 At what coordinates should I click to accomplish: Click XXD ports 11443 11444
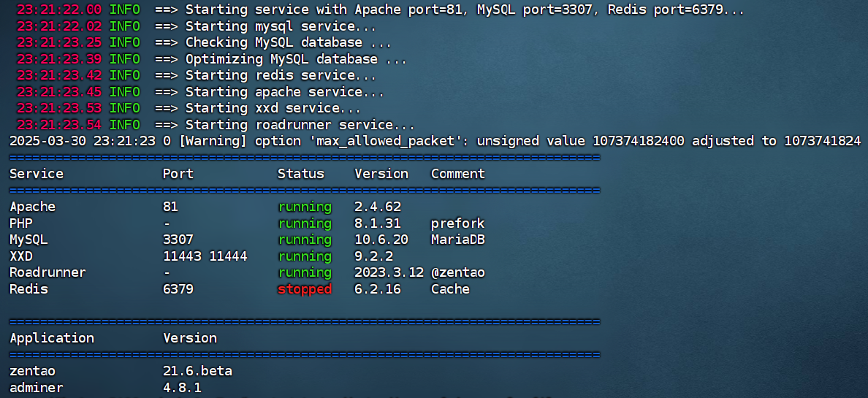205,256
